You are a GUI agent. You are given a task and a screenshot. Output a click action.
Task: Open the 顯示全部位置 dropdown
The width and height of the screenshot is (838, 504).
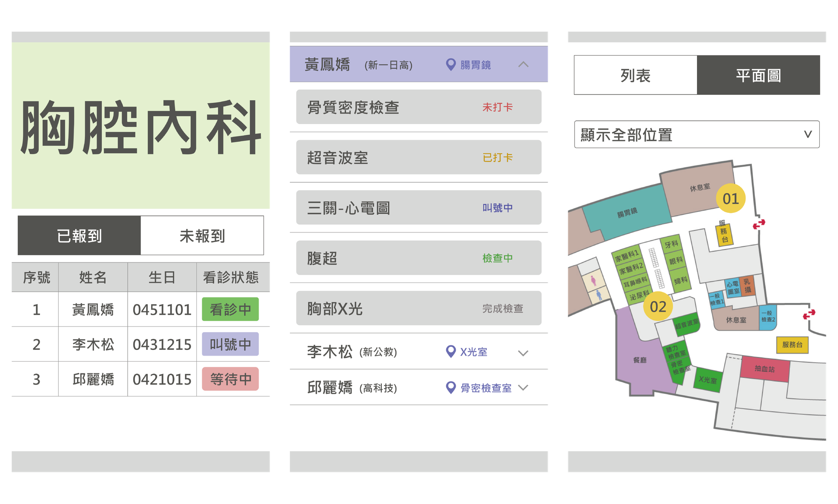697,134
